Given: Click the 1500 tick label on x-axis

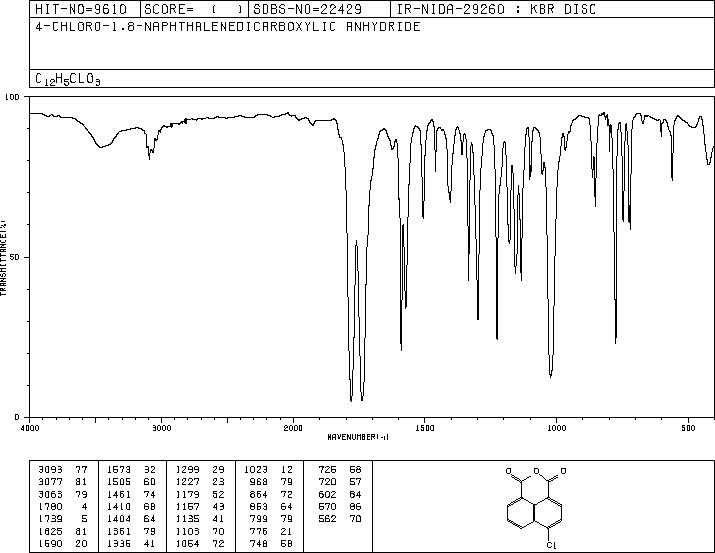Looking at the screenshot, I should coord(425,428).
